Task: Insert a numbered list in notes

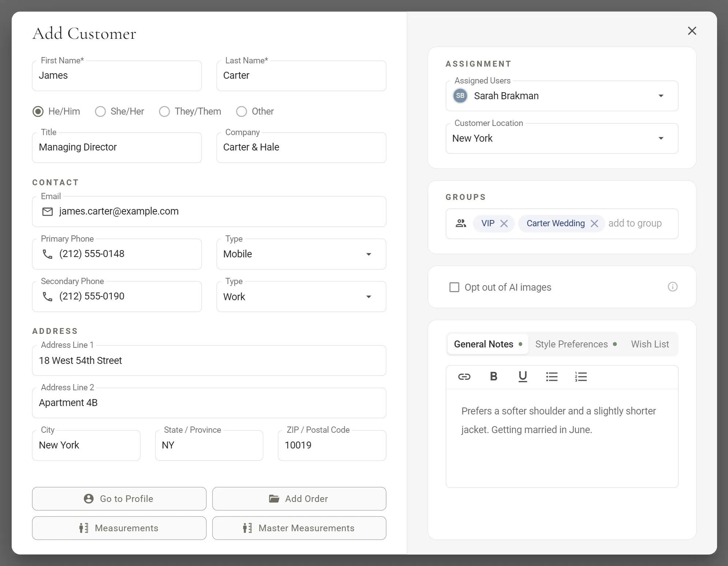Action: [x=581, y=377]
